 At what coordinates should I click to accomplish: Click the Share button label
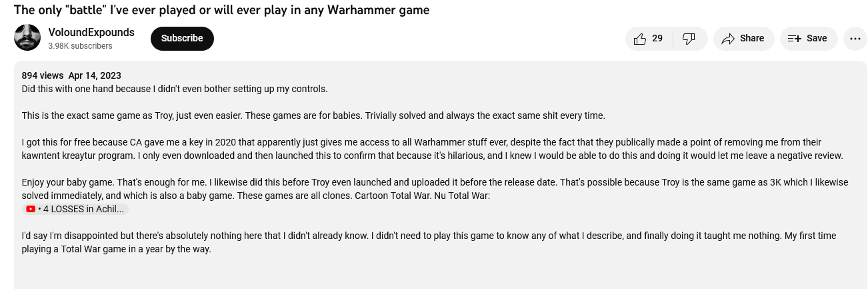tap(752, 39)
